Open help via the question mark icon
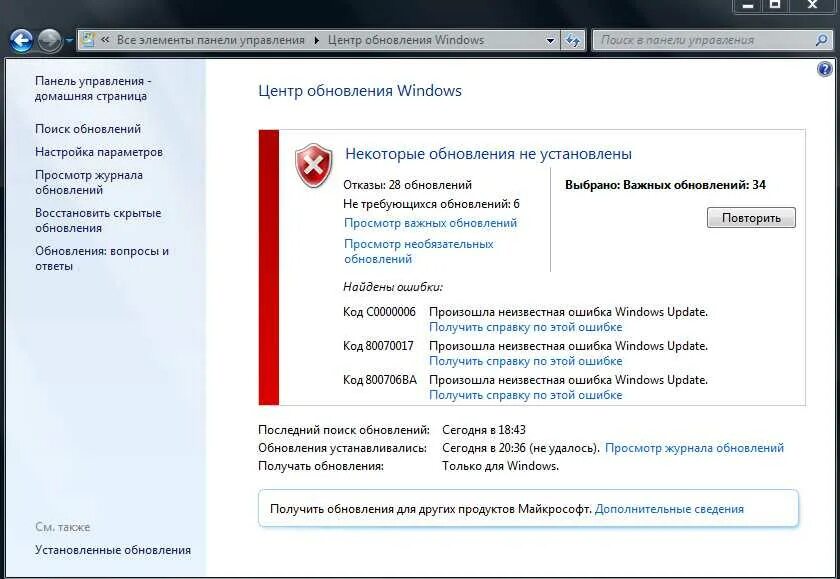840x579 pixels. [x=825, y=69]
